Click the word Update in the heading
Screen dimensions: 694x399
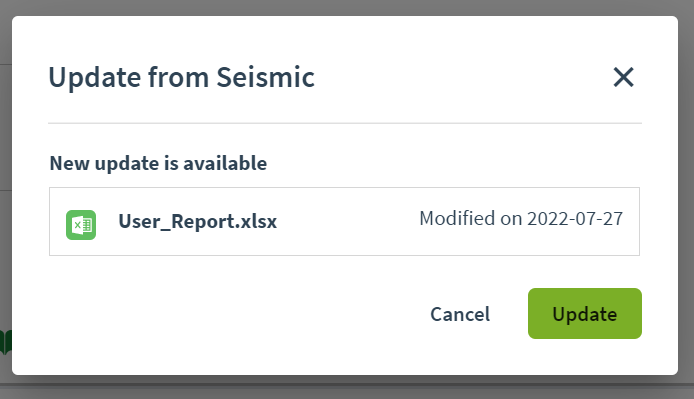[95, 78]
